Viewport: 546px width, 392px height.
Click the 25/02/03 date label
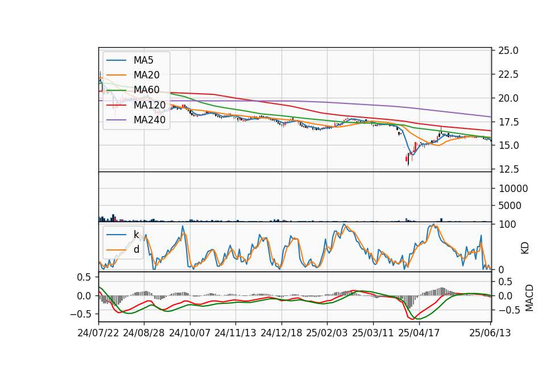point(327,333)
